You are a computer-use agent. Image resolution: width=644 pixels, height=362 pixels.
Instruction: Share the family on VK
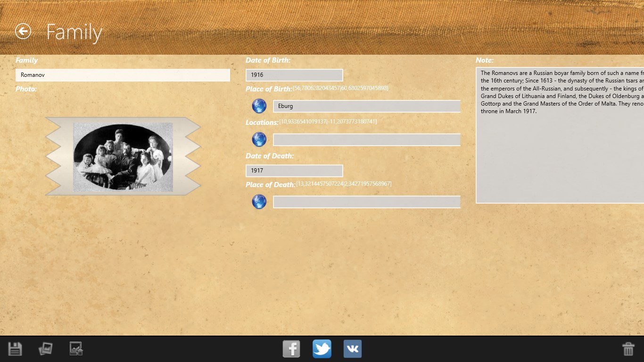(352, 349)
